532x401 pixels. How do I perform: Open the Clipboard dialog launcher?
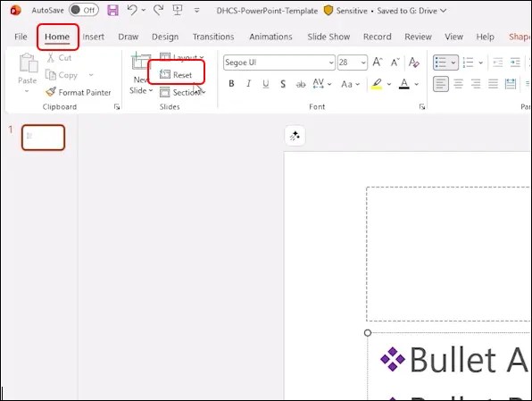(x=117, y=107)
